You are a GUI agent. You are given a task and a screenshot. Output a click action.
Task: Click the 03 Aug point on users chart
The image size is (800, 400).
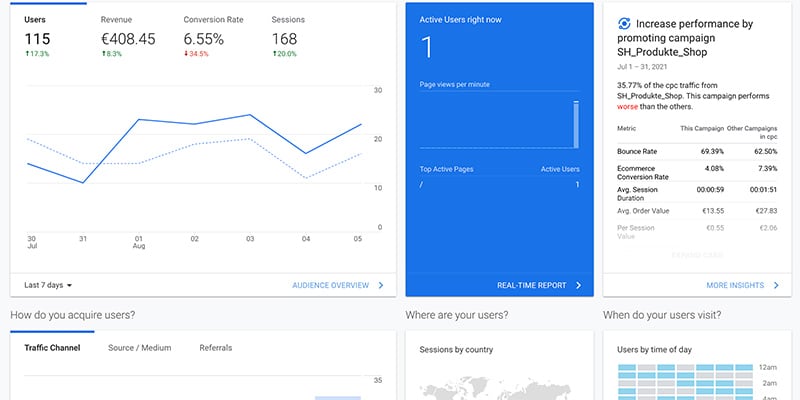coord(250,115)
